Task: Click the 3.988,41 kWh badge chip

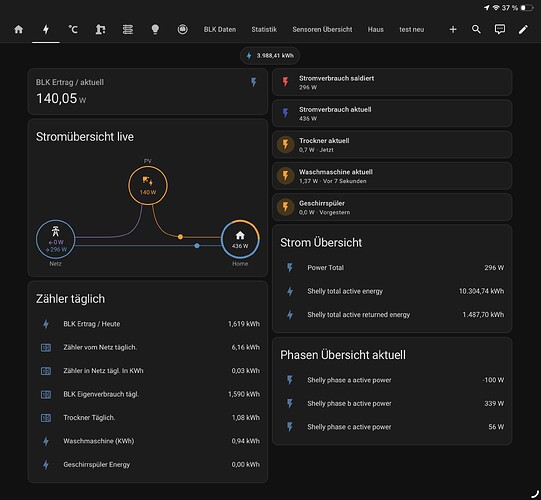Action: tap(270, 56)
